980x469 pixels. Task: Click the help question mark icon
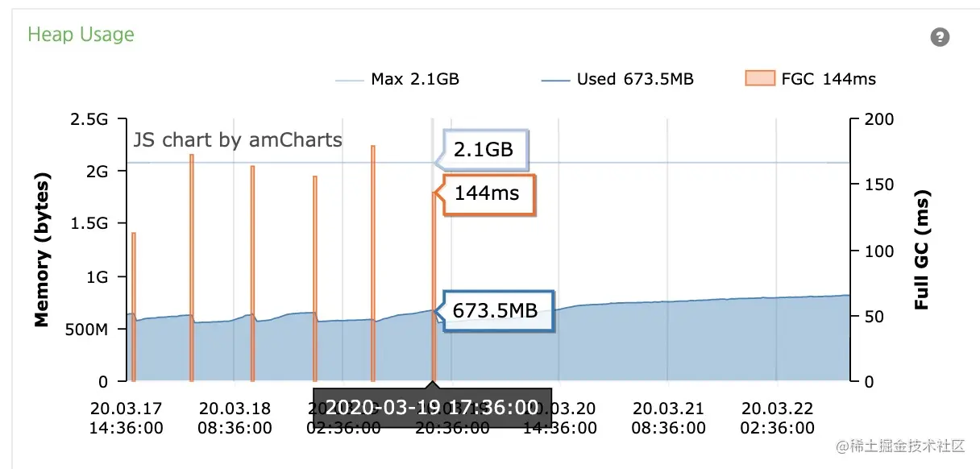[939, 37]
